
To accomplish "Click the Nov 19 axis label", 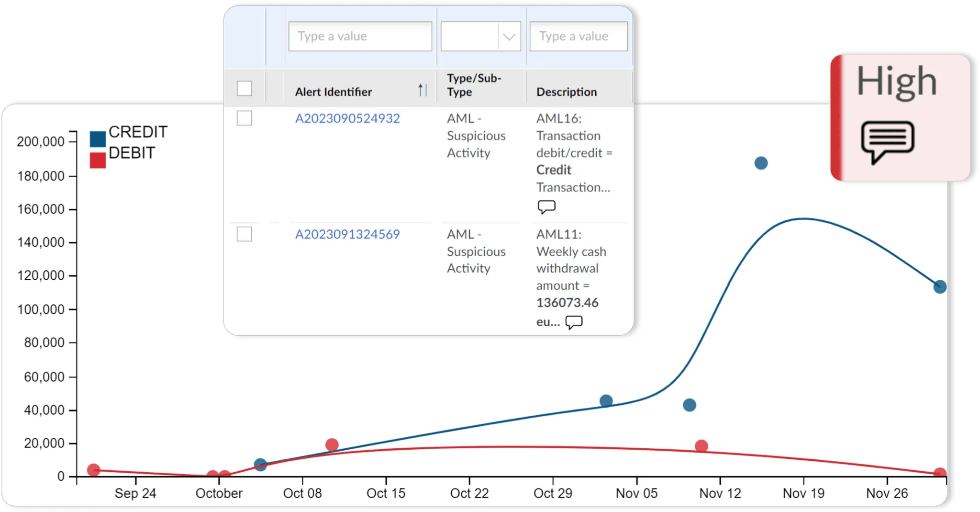I will [x=803, y=493].
